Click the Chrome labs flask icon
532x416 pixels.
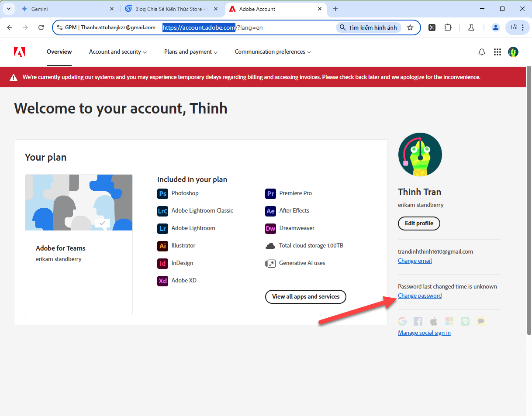[471, 28]
